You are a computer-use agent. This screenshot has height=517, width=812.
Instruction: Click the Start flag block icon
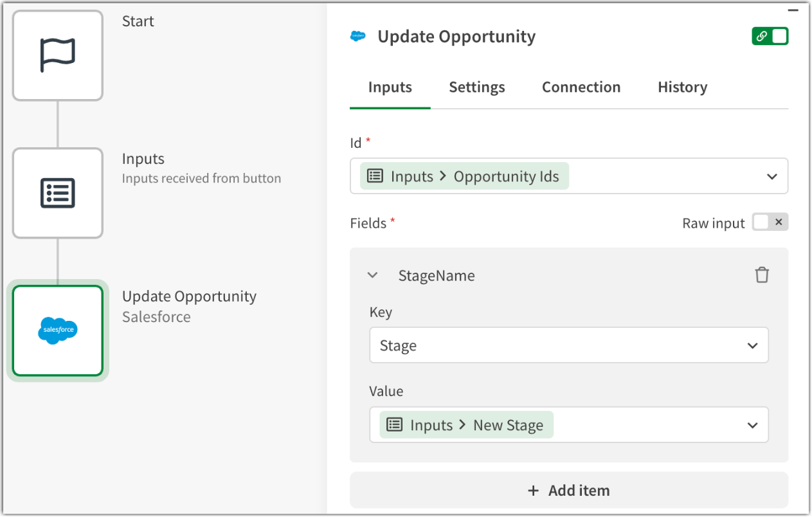click(x=58, y=55)
